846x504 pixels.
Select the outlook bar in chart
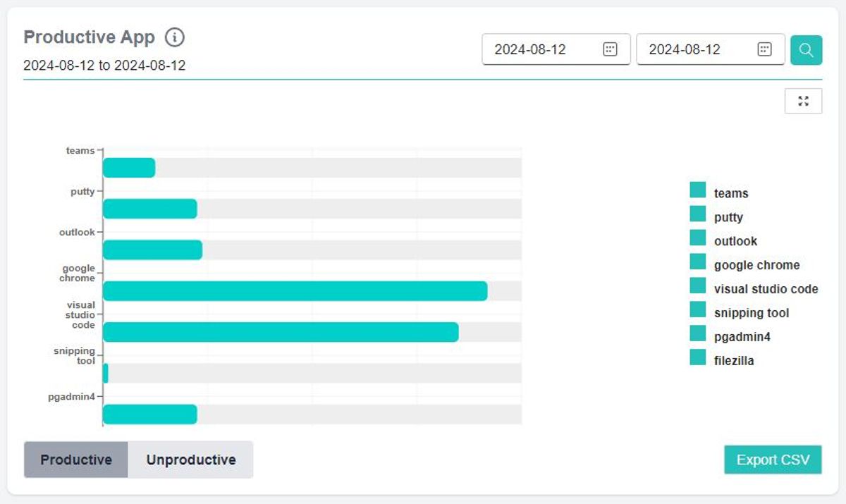(152, 250)
